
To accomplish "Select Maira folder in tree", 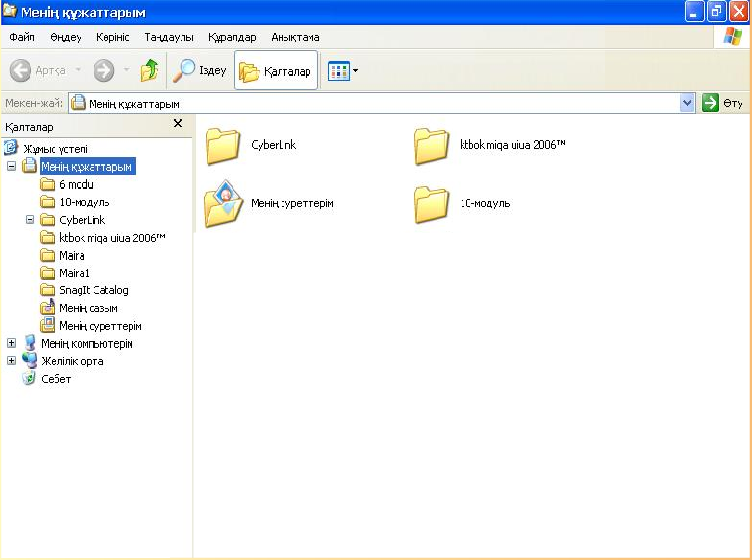I will [72, 256].
